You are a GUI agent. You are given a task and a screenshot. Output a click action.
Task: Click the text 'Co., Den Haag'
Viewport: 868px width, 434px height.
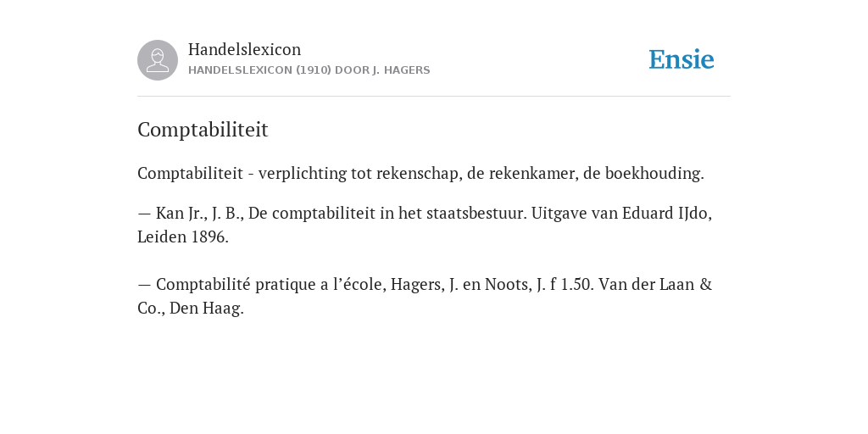click(189, 309)
